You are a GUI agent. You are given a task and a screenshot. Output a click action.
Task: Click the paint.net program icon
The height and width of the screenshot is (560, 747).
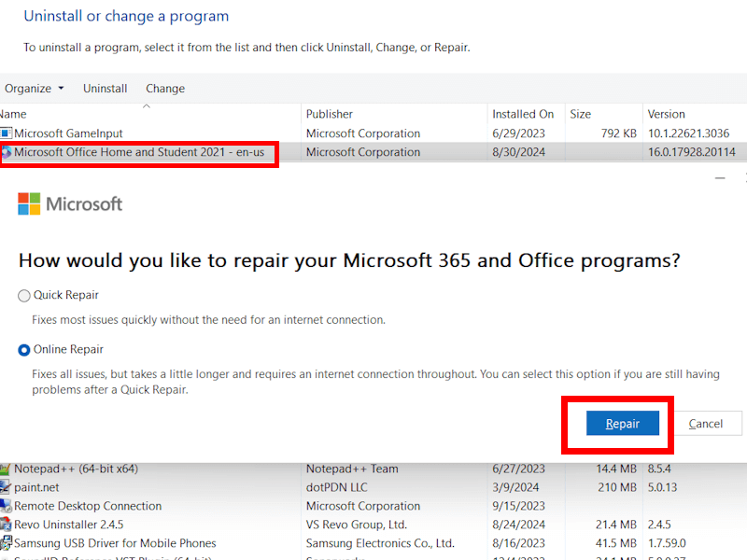coord(6,487)
